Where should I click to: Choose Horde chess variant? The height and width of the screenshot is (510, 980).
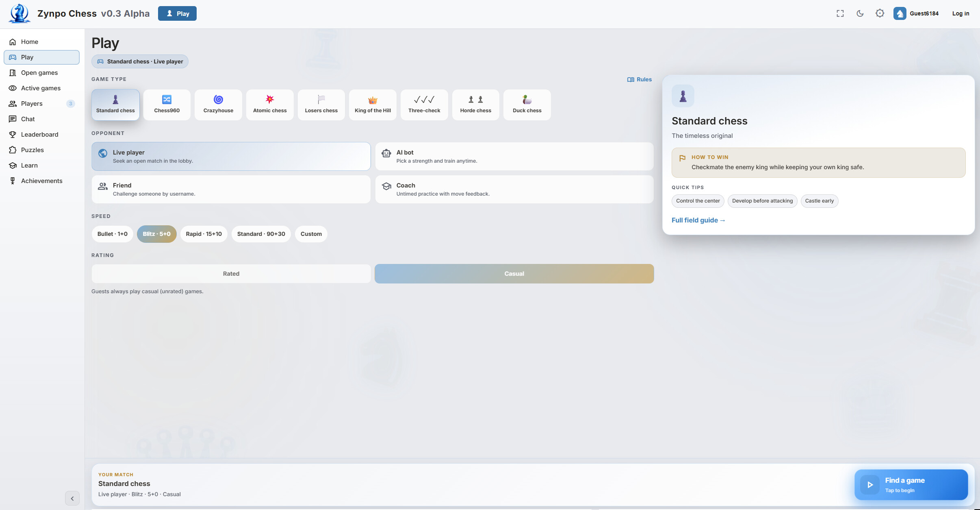point(475,105)
